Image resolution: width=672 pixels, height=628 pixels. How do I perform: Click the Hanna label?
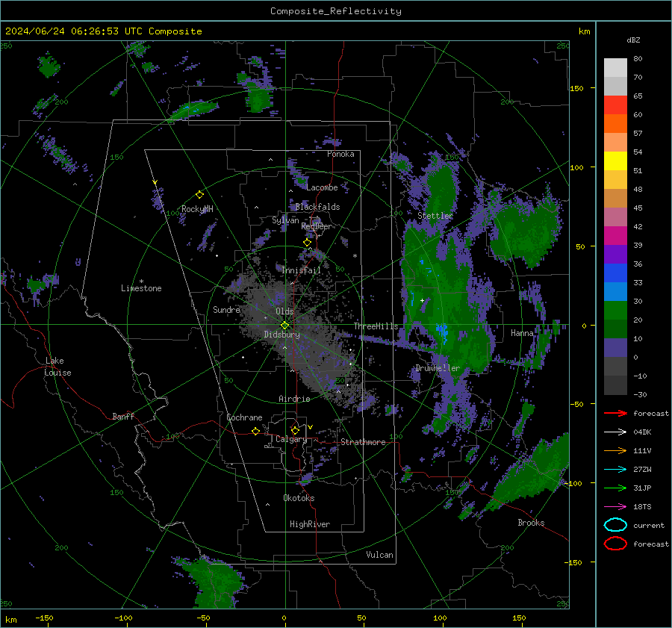[522, 333]
